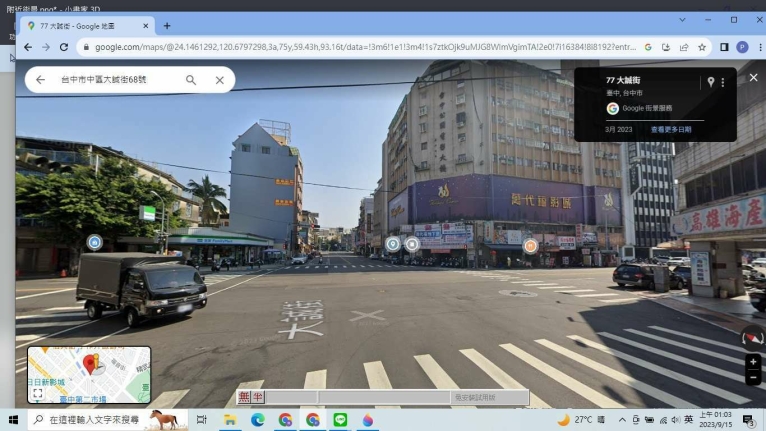The height and width of the screenshot is (431, 766).
Task: Click the location pin icon in the info card
Action: 711,82
